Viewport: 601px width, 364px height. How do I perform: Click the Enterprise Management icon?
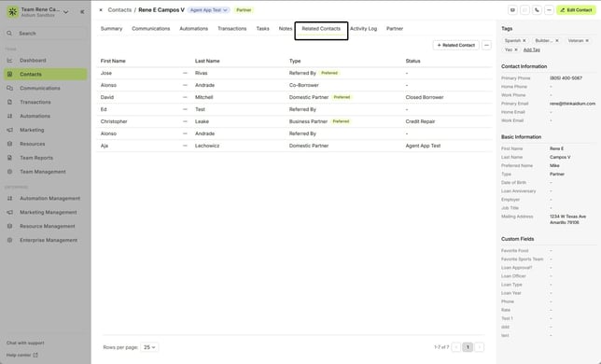(9, 240)
